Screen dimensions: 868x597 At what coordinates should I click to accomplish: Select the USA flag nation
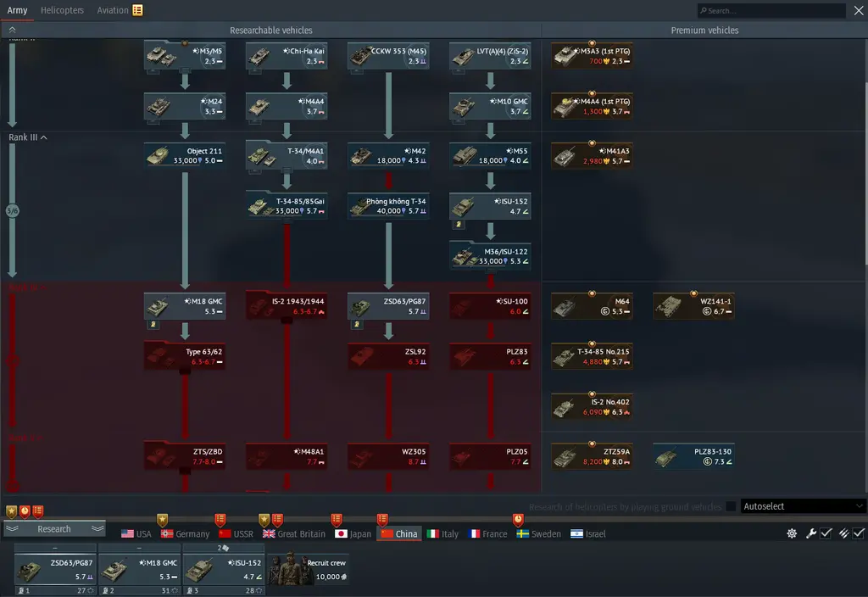click(x=136, y=534)
